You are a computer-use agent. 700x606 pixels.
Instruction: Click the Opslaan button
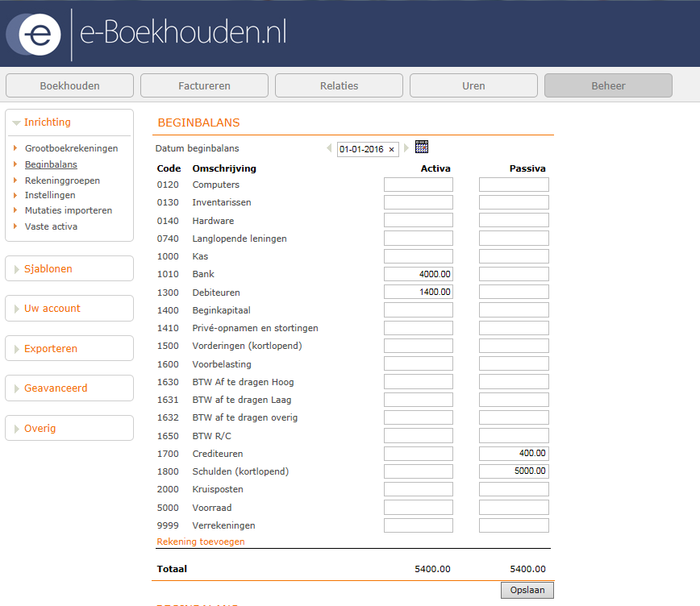pyautogui.click(x=527, y=589)
